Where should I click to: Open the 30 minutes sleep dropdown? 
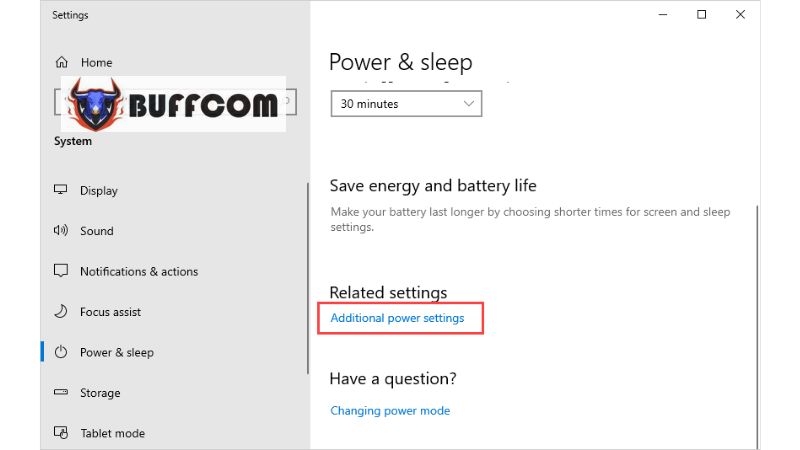coord(406,104)
